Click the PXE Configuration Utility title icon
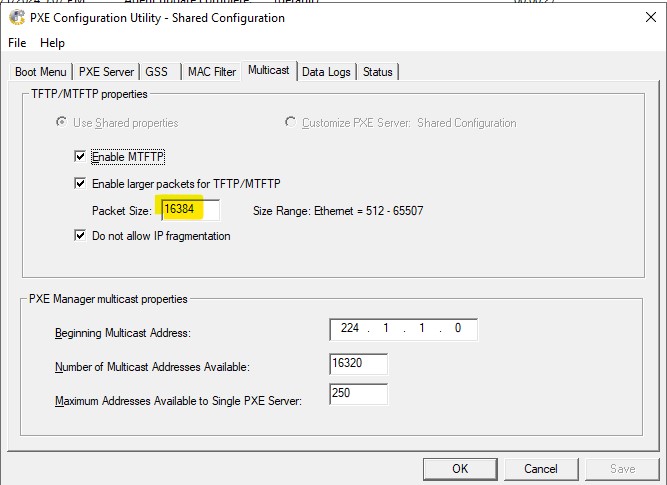 point(17,17)
